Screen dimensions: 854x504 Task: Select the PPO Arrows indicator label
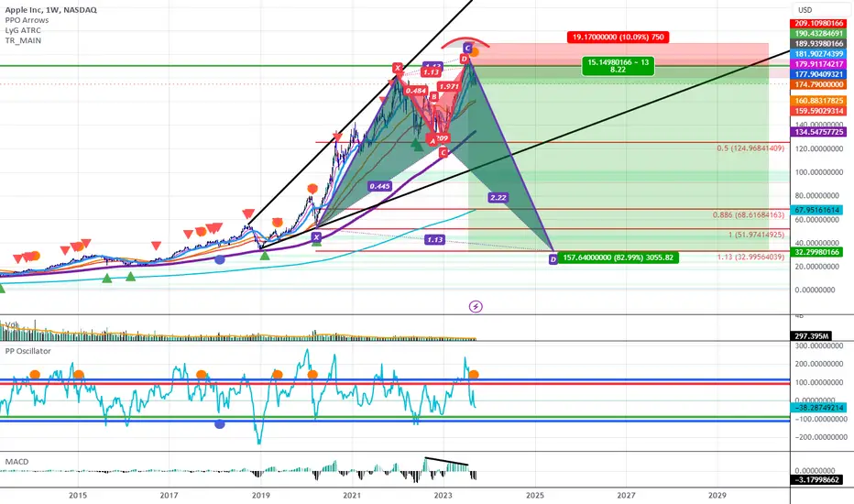(x=27, y=20)
